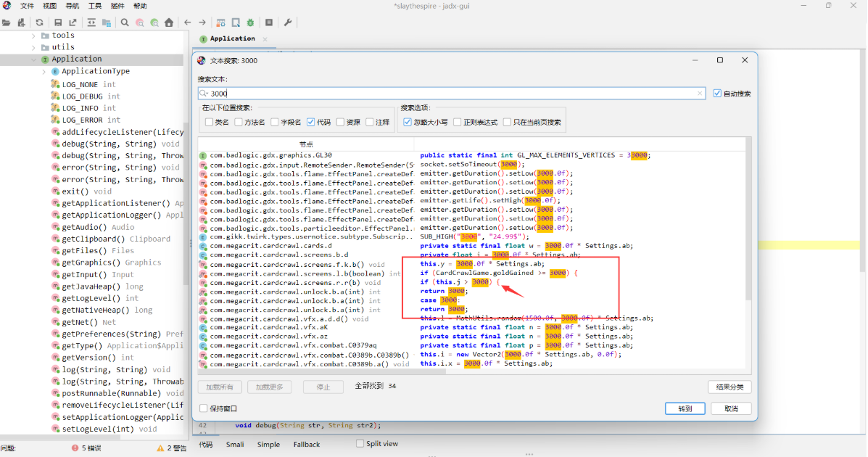The height and width of the screenshot is (457, 868).
Task: Toggle the 正则表达式 checkbox
Action: pos(458,123)
